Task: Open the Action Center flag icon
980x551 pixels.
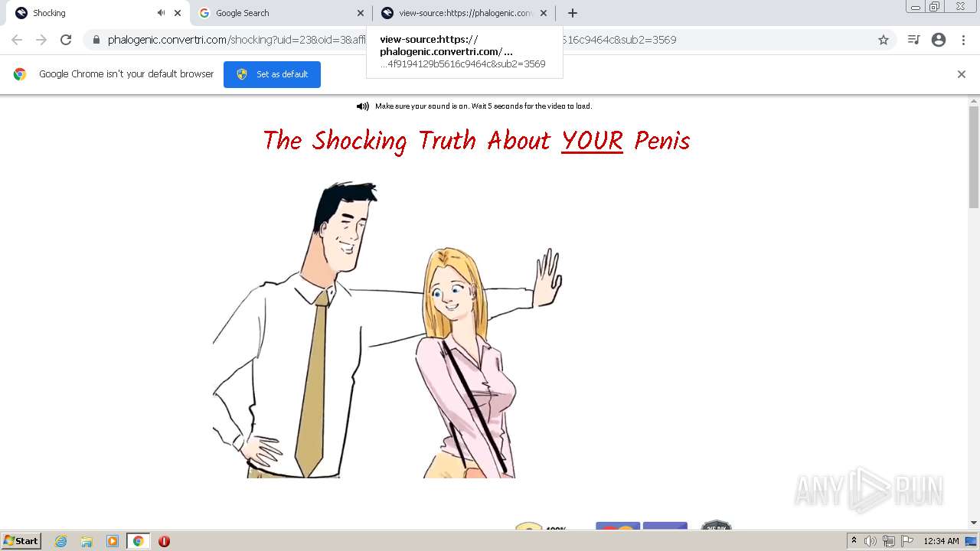Action: click(x=907, y=541)
